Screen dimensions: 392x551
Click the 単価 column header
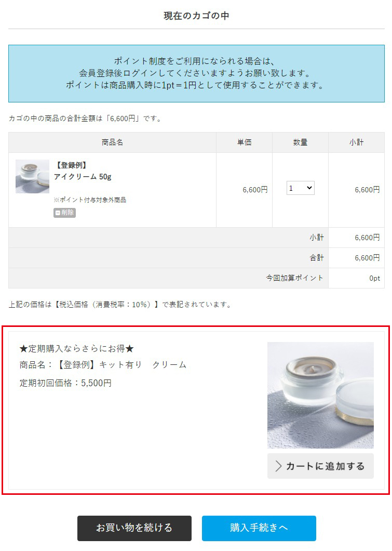(244, 142)
